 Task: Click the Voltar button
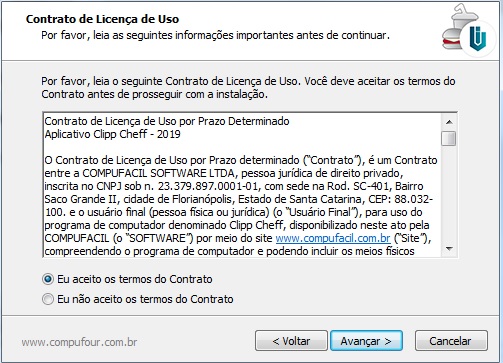[x=291, y=341]
